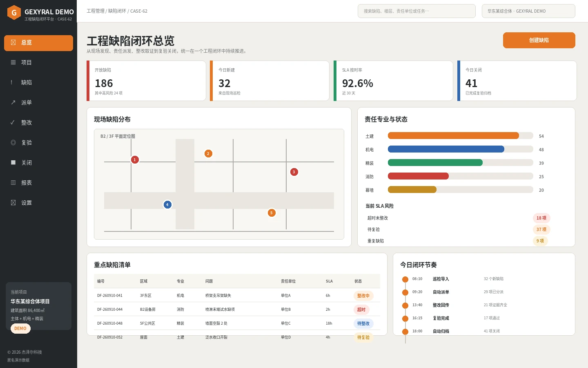This screenshot has height=368, width=588.
Task: Click the 整改 checkmark icon
Action: 13,123
